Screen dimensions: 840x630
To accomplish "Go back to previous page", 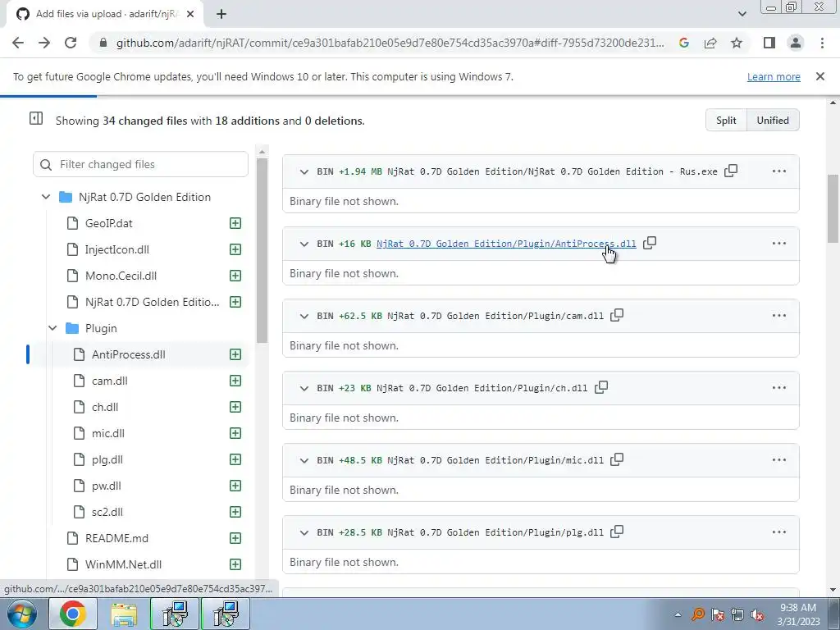I will tap(18, 43).
